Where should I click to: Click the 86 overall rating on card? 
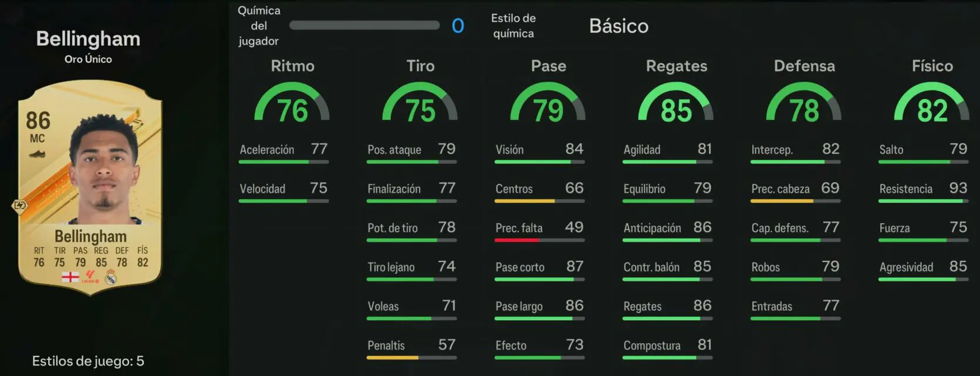pyautogui.click(x=38, y=121)
